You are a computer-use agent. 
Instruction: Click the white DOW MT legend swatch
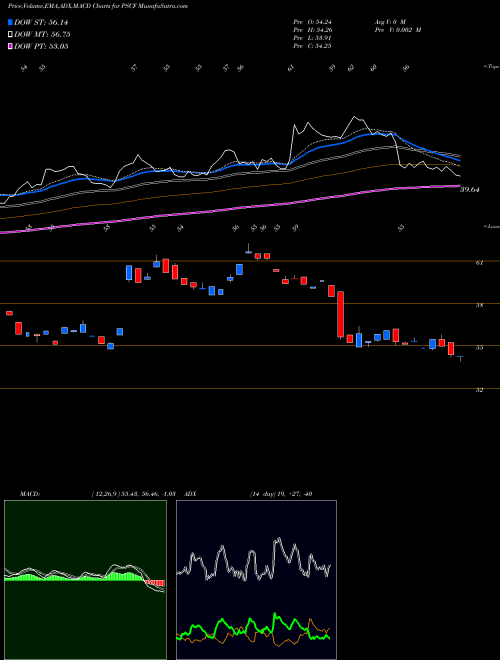tap(11, 35)
